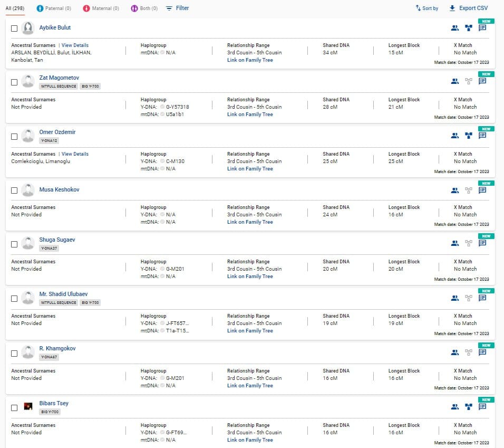Export matches to CSV

468,8
